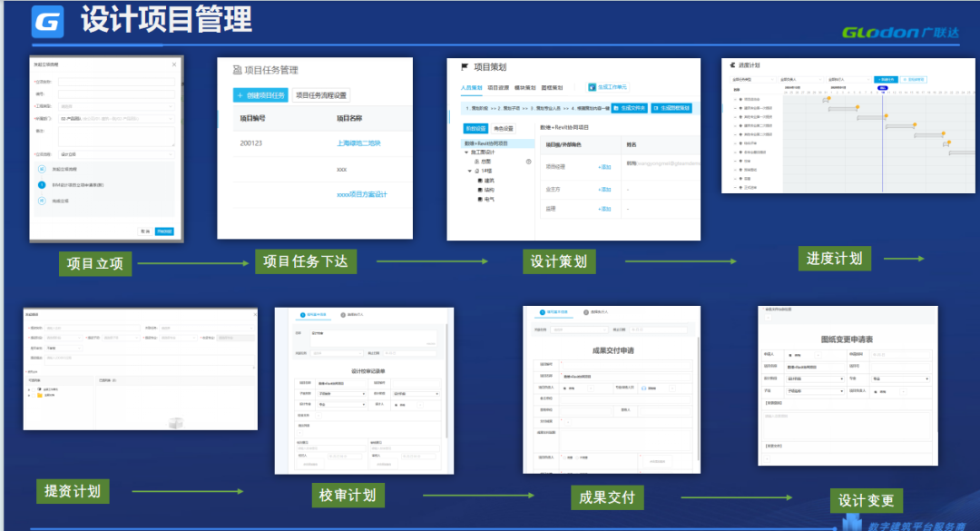Select the 建筑 discipline node
Viewport: 980px width, 531px height.
click(x=489, y=181)
